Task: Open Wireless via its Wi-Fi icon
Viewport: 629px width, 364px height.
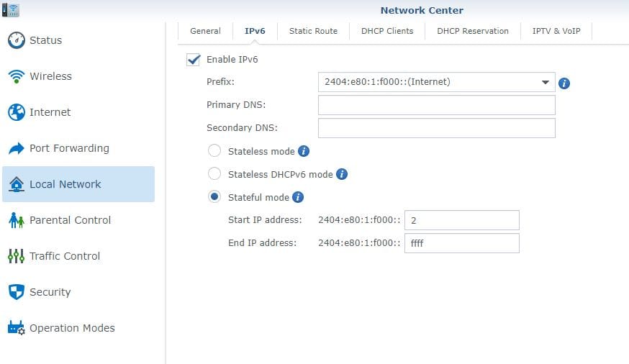Action: tap(16, 76)
